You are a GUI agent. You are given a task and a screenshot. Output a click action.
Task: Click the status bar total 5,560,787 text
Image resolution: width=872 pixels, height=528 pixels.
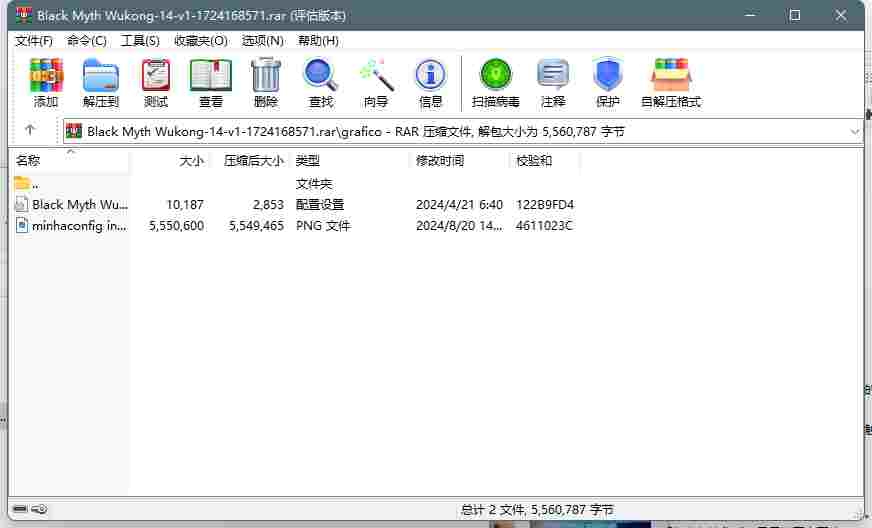click(x=537, y=510)
